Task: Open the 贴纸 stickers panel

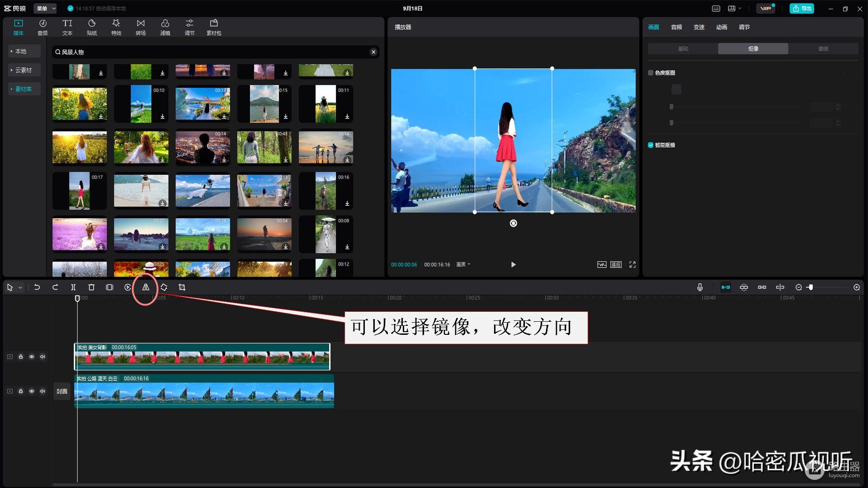Action: click(x=92, y=27)
